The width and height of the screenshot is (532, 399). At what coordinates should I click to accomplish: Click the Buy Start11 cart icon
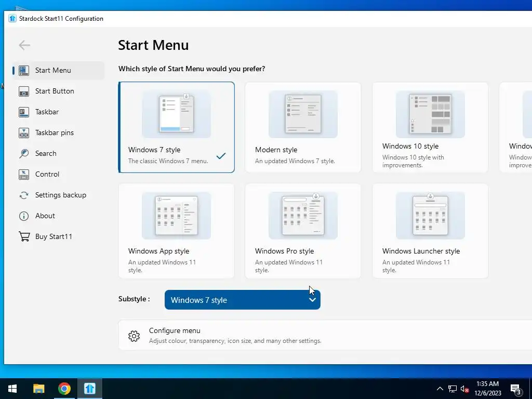click(x=24, y=236)
